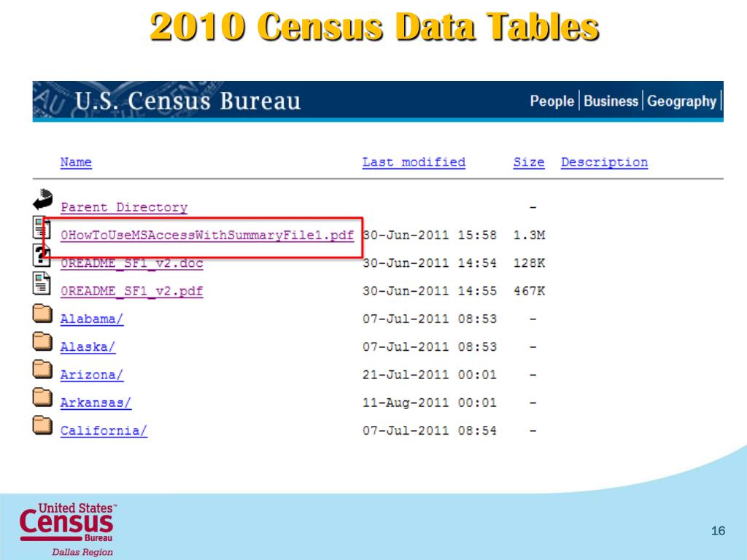Open the California/ directory

(x=104, y=430)
